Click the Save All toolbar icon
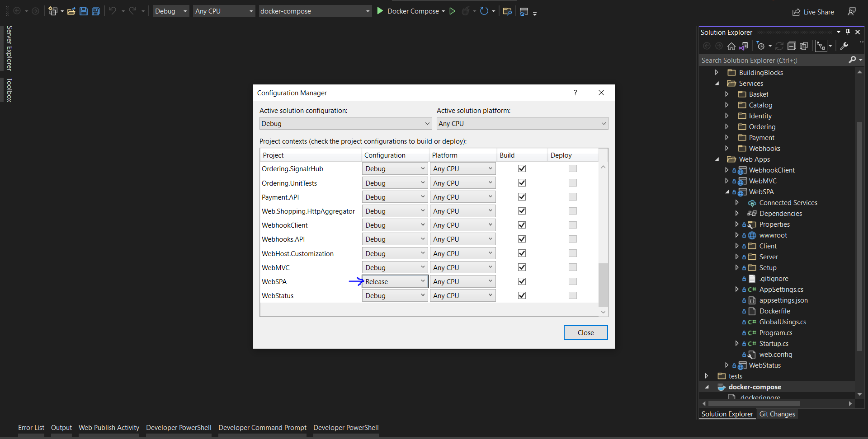 pos(96,11)
